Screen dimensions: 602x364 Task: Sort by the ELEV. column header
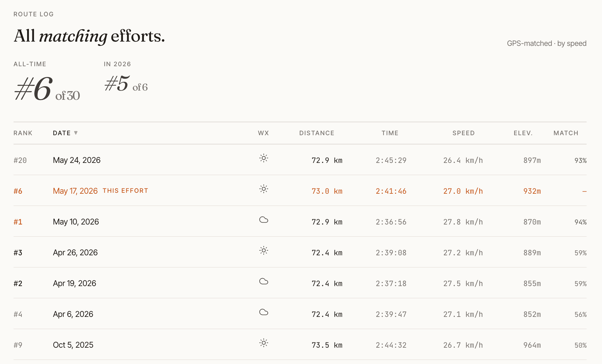coord(523,133)
